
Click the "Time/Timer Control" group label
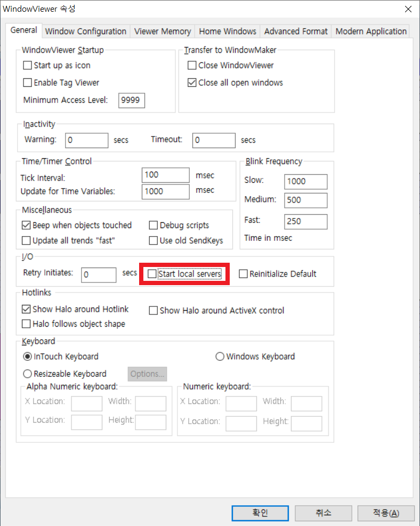tap(56, 161)
